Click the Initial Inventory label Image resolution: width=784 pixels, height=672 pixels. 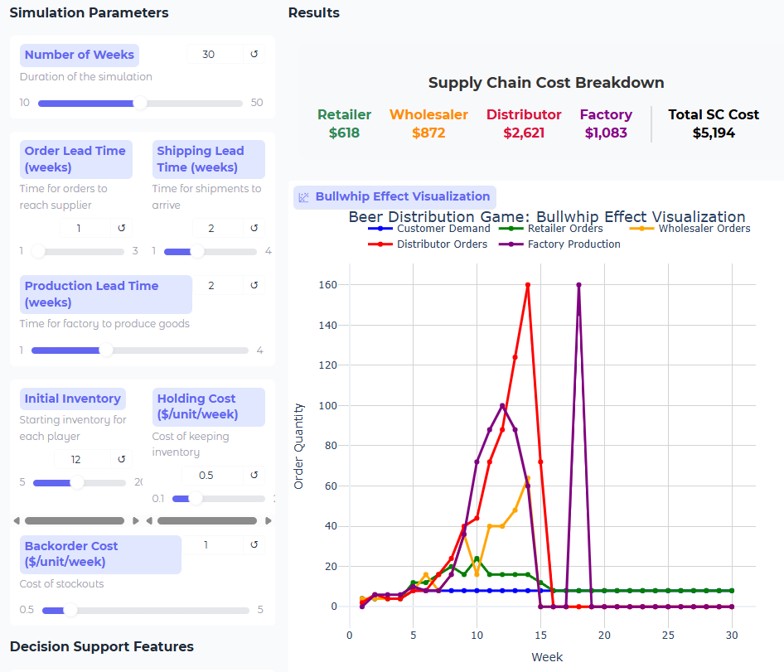click(73, 399)
